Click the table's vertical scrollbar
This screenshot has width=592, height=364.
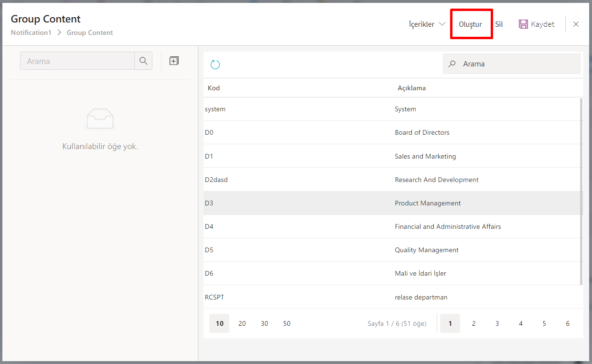(x=581, y=191)
